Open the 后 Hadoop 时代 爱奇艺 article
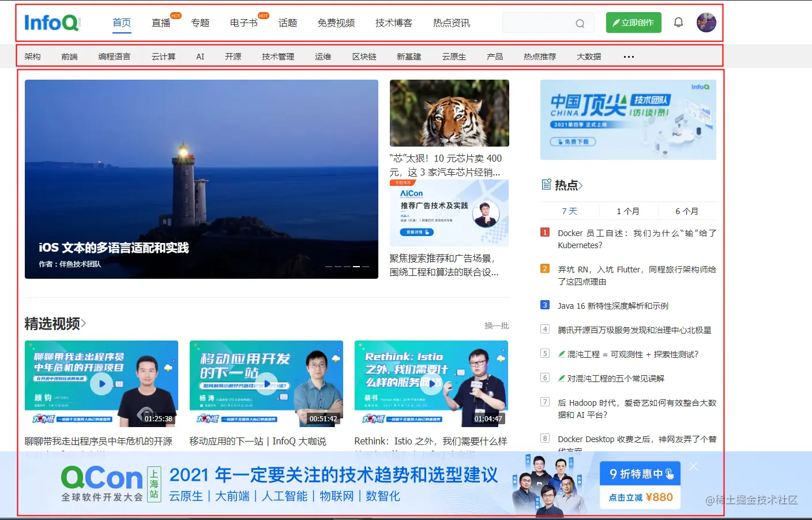Viewport: 812px width, 520px height. click(637, 409)
